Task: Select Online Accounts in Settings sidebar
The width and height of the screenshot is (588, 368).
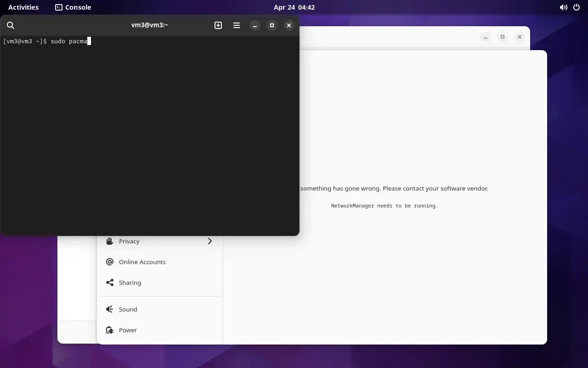Action: click(x=160, y=262)
